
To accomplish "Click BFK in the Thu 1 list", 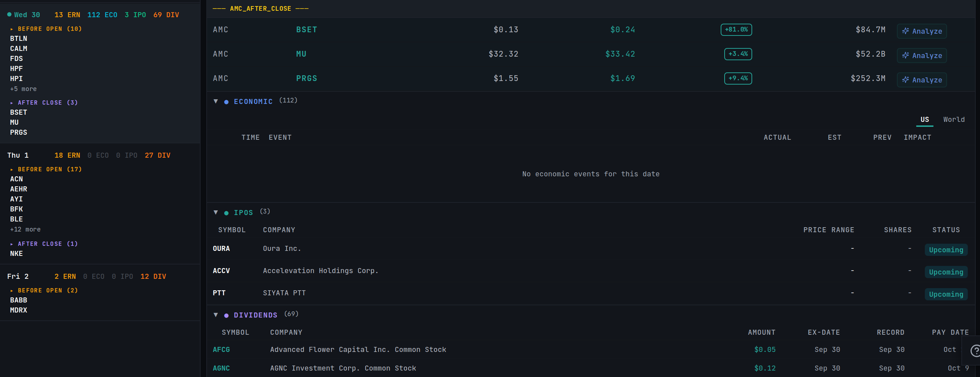I will (x=16, y=209).
